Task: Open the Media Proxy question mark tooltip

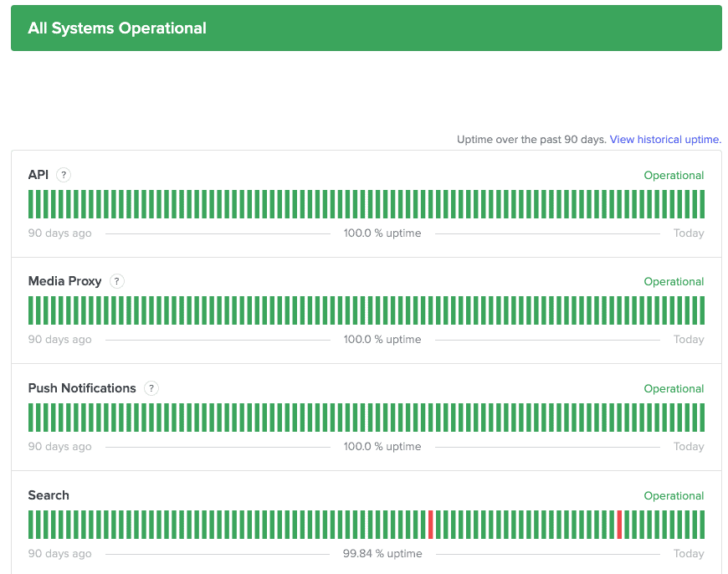Action: (117, 281)
